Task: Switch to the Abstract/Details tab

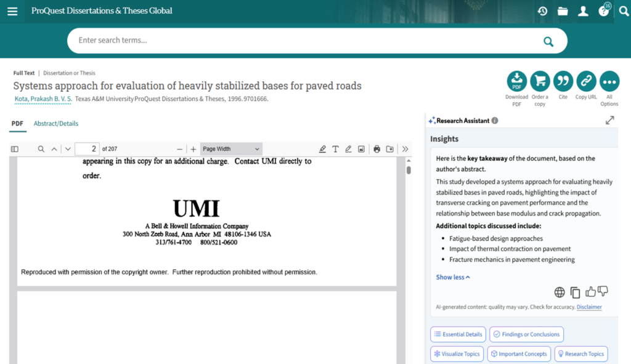Action: click(56, 123)
